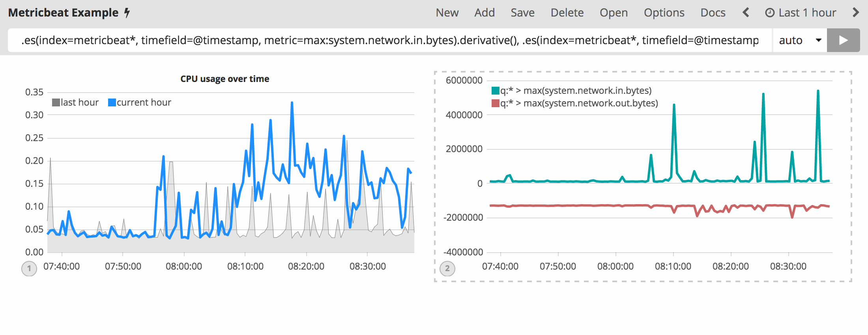This screenshot has height=335, width=868.
Task: Open the Options menu
Action: 664,13
